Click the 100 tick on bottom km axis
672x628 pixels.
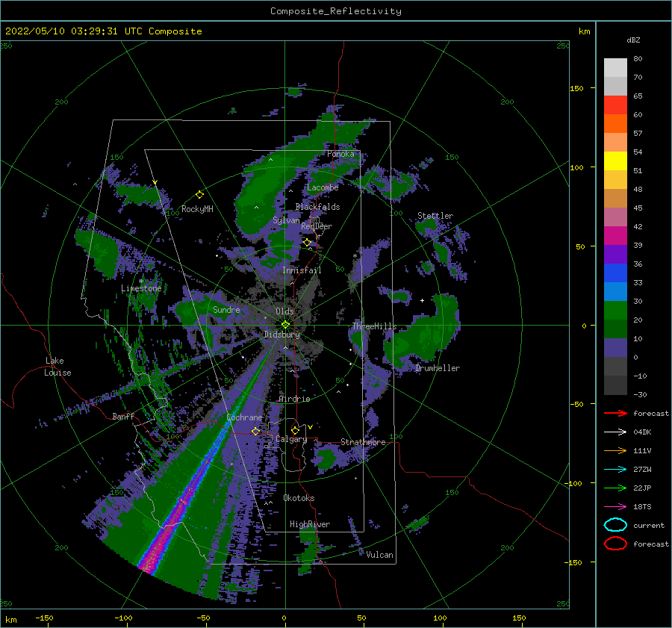point(440,618)
